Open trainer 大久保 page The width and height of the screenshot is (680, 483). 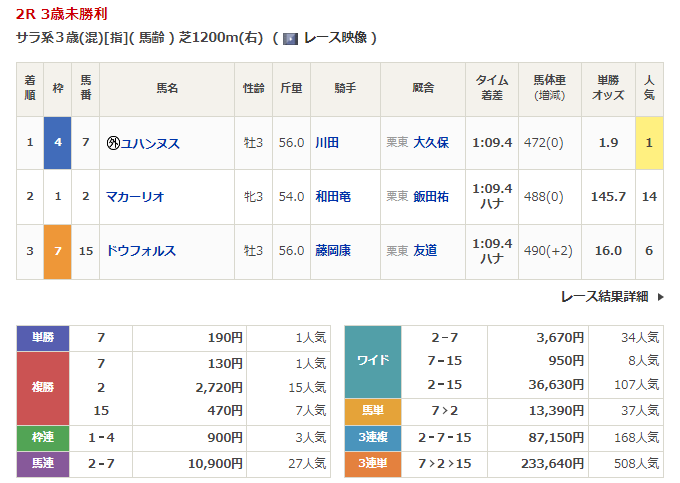click(431, 143)
